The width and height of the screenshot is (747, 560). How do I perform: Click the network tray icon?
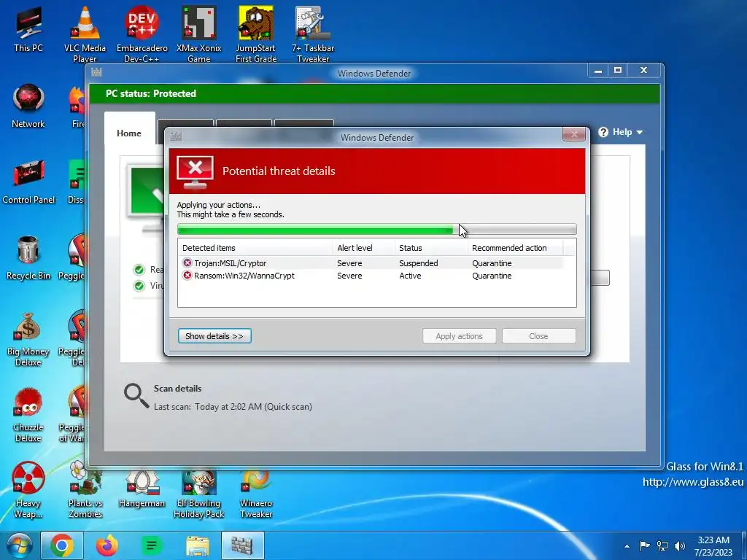point(662,545)
